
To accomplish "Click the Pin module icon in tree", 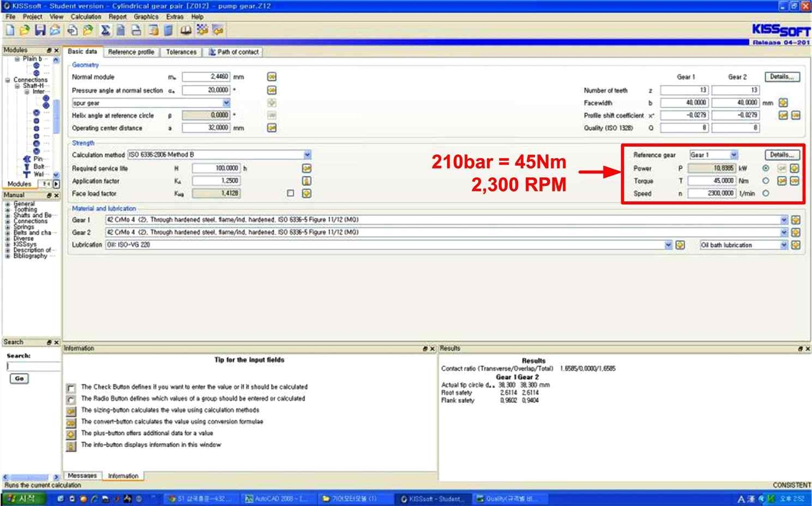I will coord(27,159).
